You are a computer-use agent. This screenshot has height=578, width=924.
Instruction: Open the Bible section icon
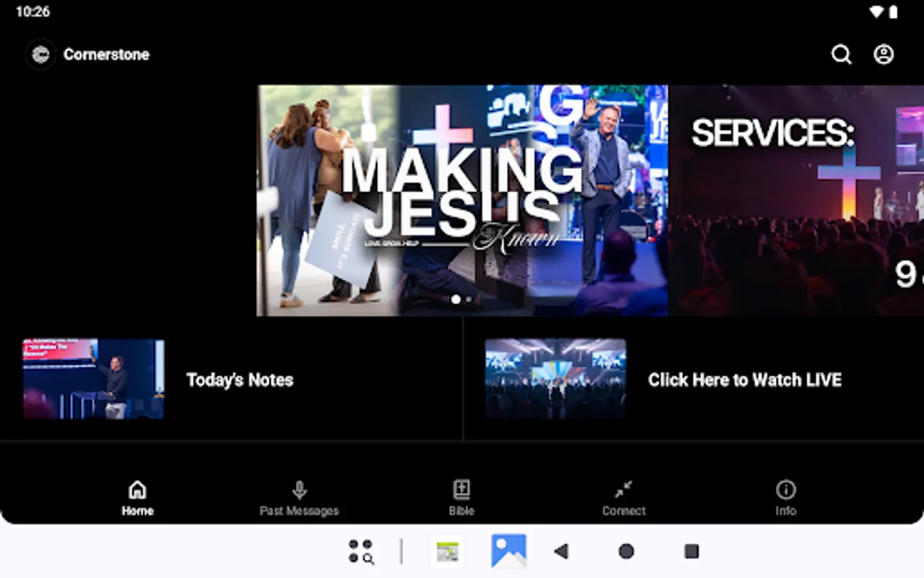(461, 489)
